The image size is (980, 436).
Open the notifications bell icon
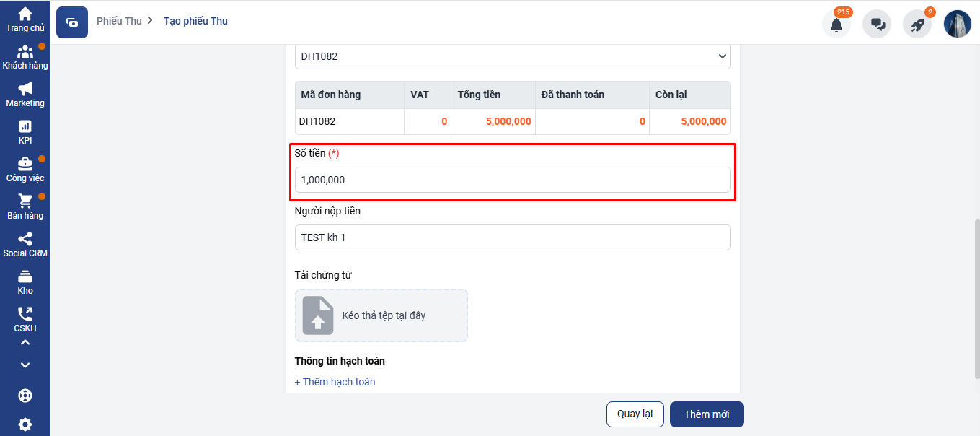tap(836, 24)
